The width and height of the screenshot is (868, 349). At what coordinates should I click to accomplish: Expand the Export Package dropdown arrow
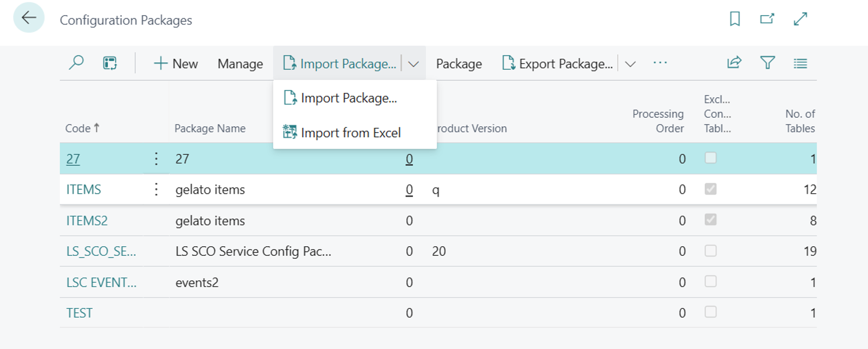630,64
